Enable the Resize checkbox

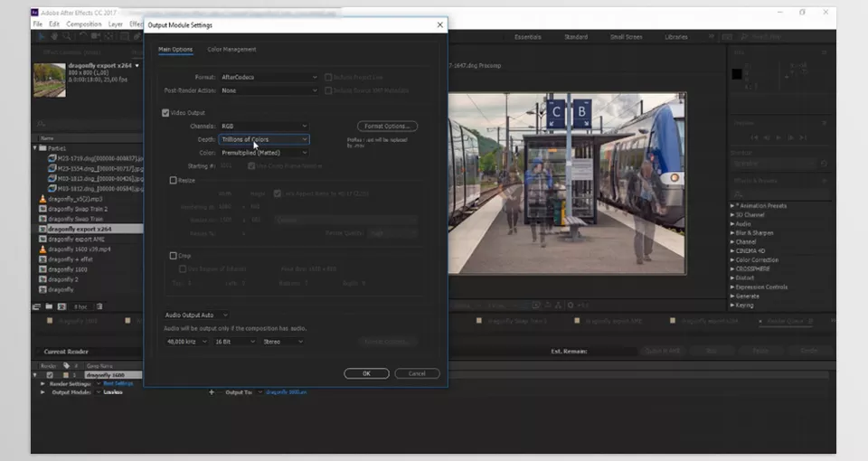174,181
